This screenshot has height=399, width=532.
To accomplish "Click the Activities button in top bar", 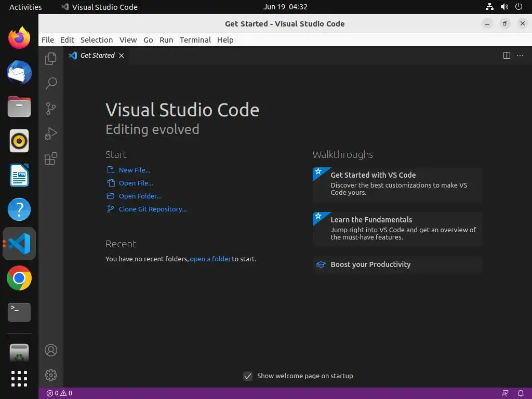I will tap(25, 7).
